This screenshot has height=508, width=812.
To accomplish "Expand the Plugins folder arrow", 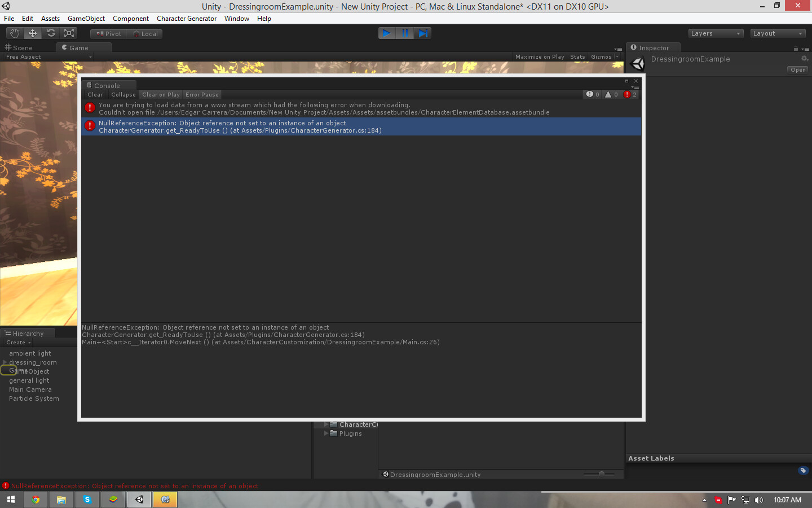I will [x=326, y=433].
